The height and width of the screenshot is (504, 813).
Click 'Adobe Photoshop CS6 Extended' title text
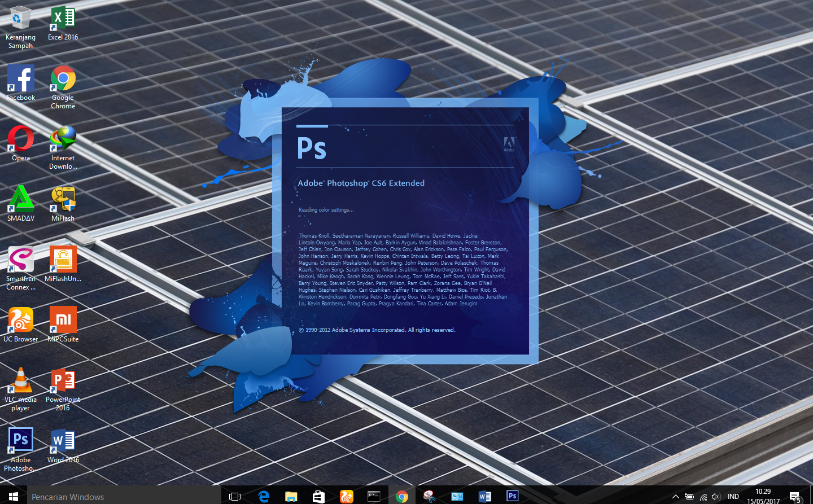[361, 183]
